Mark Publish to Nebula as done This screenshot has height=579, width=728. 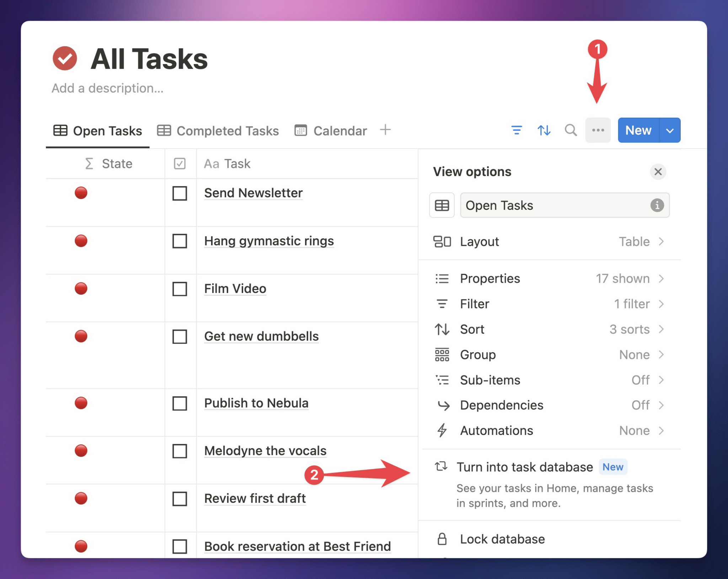pyautogui.click(x=180, y=403)
